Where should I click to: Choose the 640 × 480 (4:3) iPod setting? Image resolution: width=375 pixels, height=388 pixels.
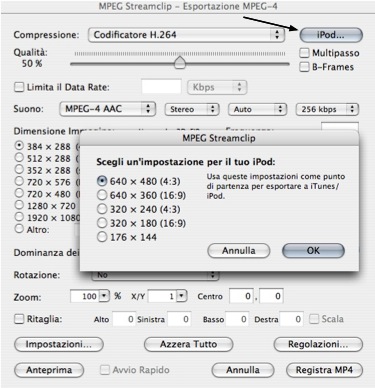click(102, 181)
